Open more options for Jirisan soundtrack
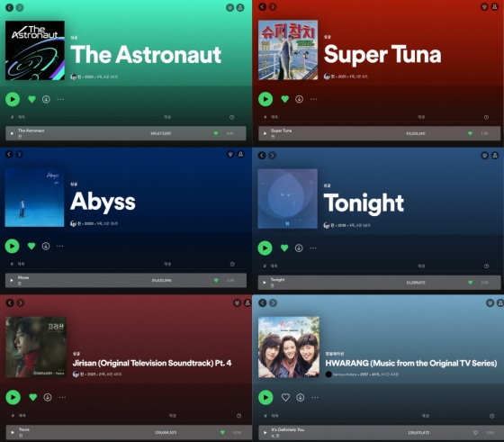The width and height of the screenshot is (504, 442). click(62, 398)
